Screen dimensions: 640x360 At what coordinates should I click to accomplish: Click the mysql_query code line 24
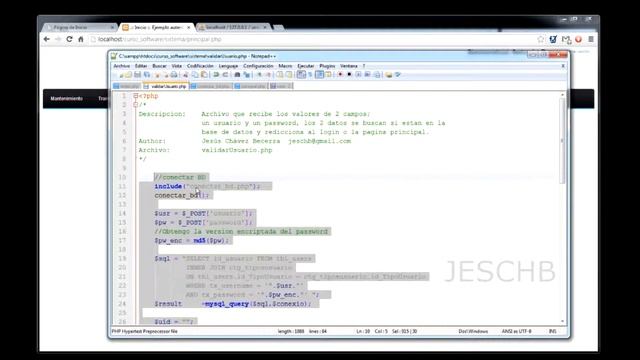pos(233,304)
